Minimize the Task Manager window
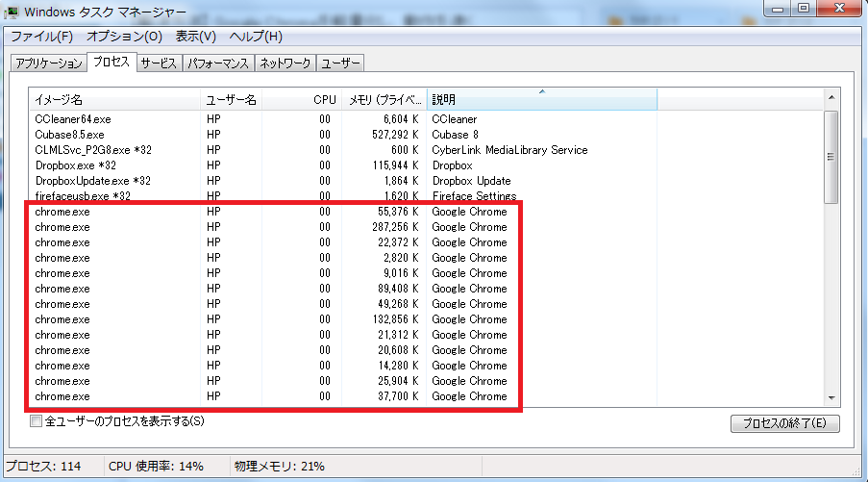868x482 pixels. point(778,9)
